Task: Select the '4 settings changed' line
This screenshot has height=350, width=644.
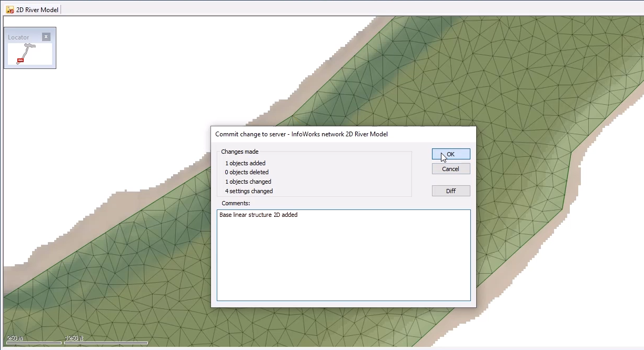Action: [x=249, y=191]
